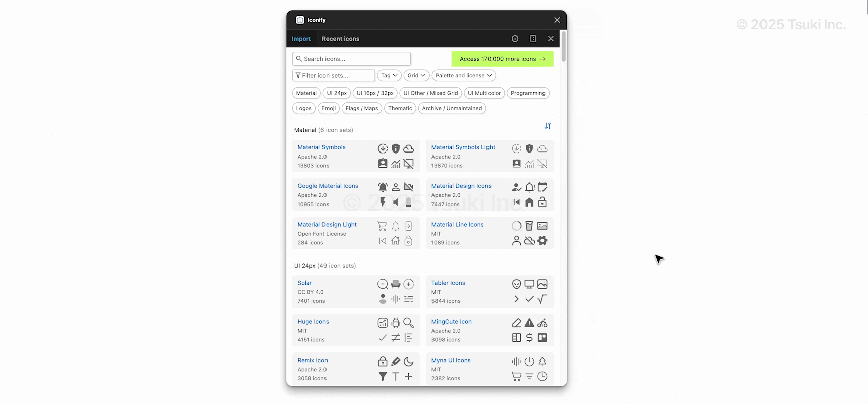The image size is (868, 404).
Task: Click clock icon in Myna UI Icons card
Action: (x=542, y=376)
